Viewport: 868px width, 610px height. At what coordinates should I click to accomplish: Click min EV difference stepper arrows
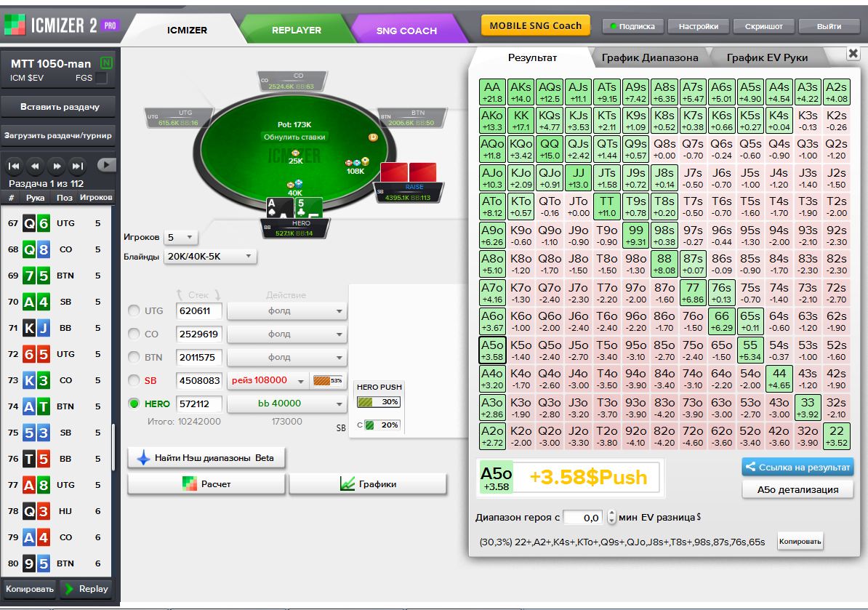tap(611, 517)
